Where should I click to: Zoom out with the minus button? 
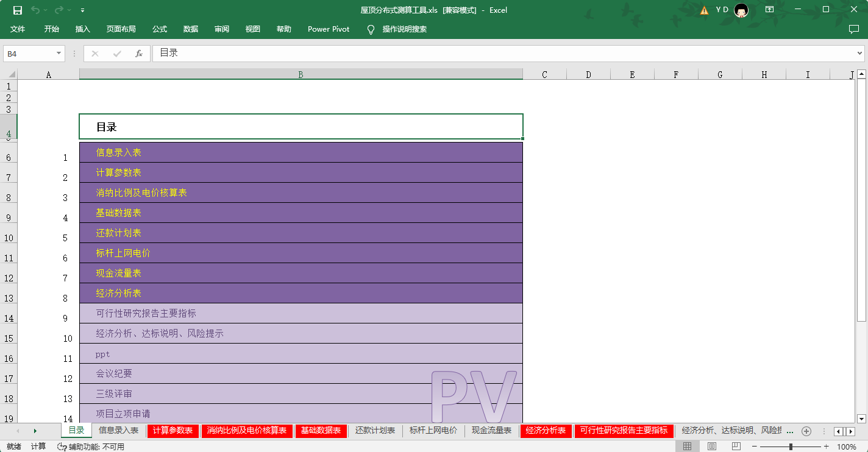(755, 447)
